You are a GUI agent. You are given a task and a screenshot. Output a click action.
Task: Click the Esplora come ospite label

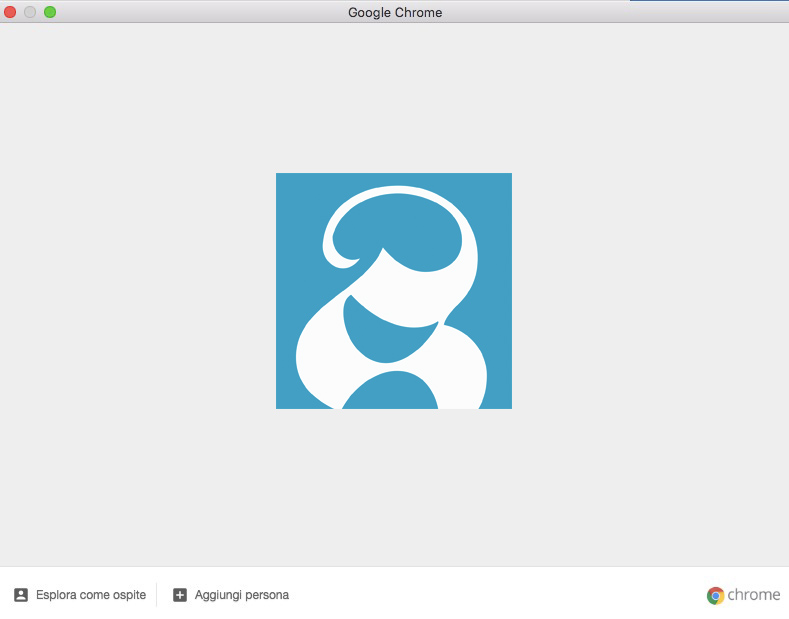point(91,595)
